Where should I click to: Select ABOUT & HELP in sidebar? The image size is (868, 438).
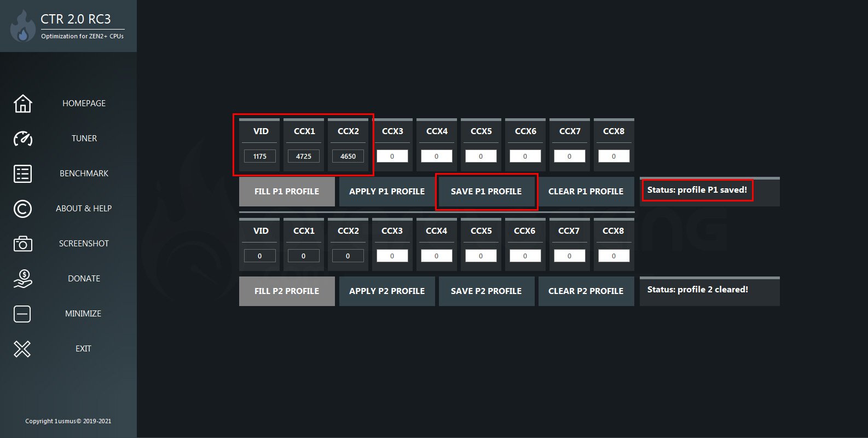click(x=84, y=209)
